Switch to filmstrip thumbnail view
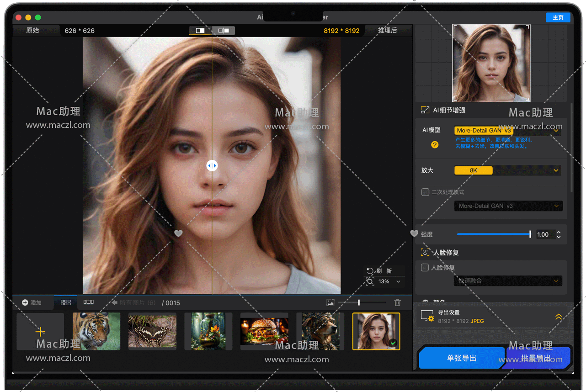 [89, 302]
